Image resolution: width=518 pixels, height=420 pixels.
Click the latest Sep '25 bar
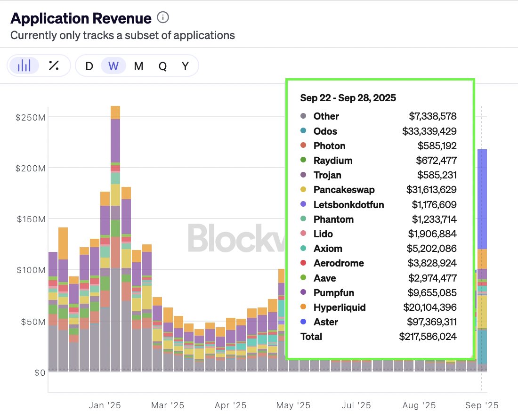(482, 260)
